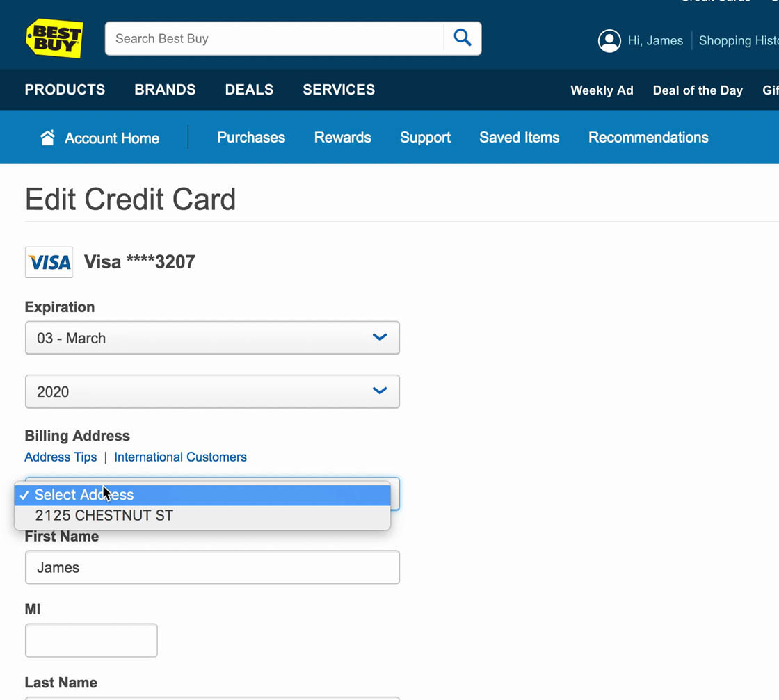Open the Address Tips link
The image size is (779, 700).
point(61,457)
